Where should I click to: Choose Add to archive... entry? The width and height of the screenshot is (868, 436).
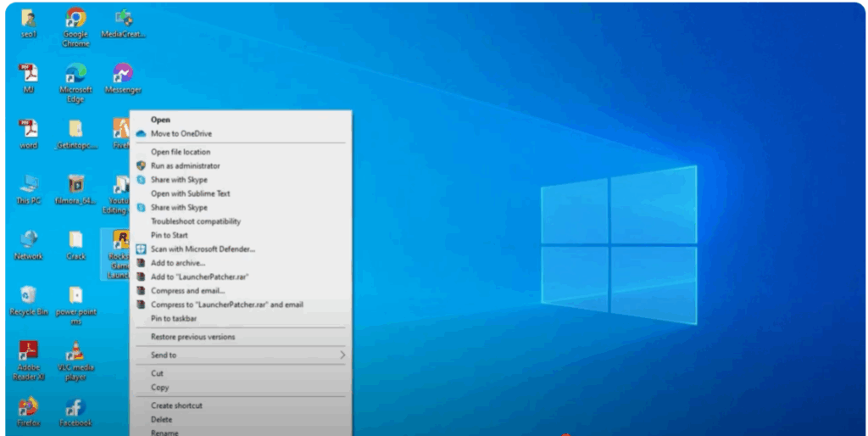pyautogui.click(x=240, y=263)
